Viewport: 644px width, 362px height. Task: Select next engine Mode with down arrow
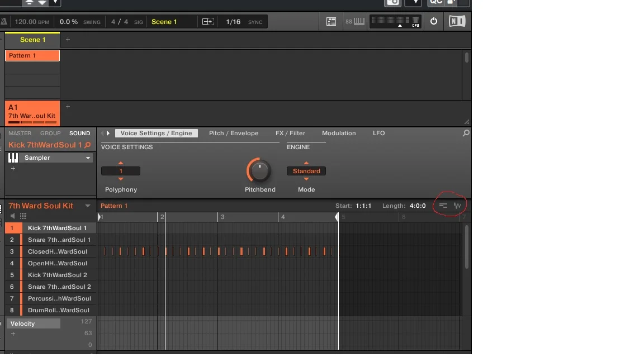(306, 179)
